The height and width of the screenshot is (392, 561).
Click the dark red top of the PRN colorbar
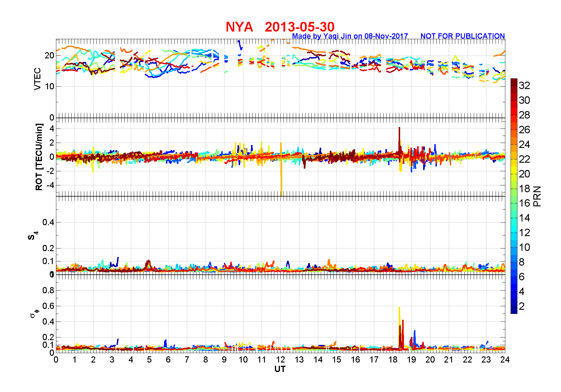tap(514, 82)
